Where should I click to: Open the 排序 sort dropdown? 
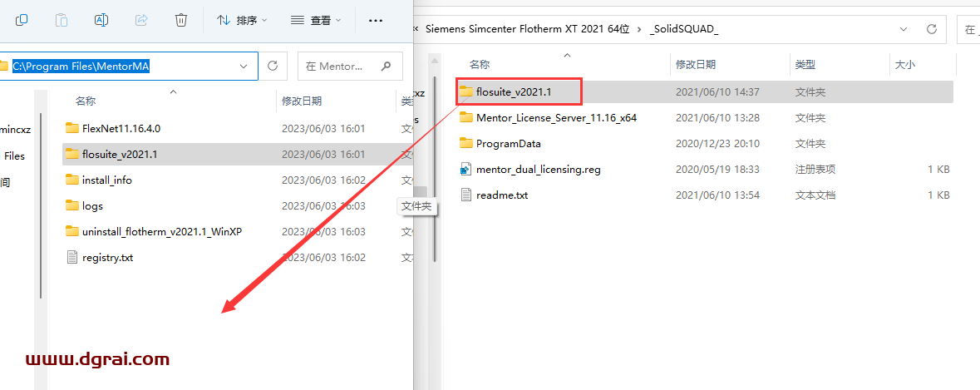click(242, 20)
